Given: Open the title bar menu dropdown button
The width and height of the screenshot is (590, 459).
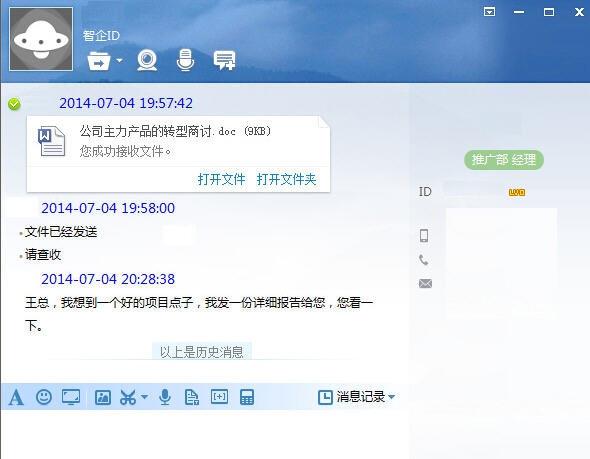Looking at the screenshot, I should pos(489,12).
